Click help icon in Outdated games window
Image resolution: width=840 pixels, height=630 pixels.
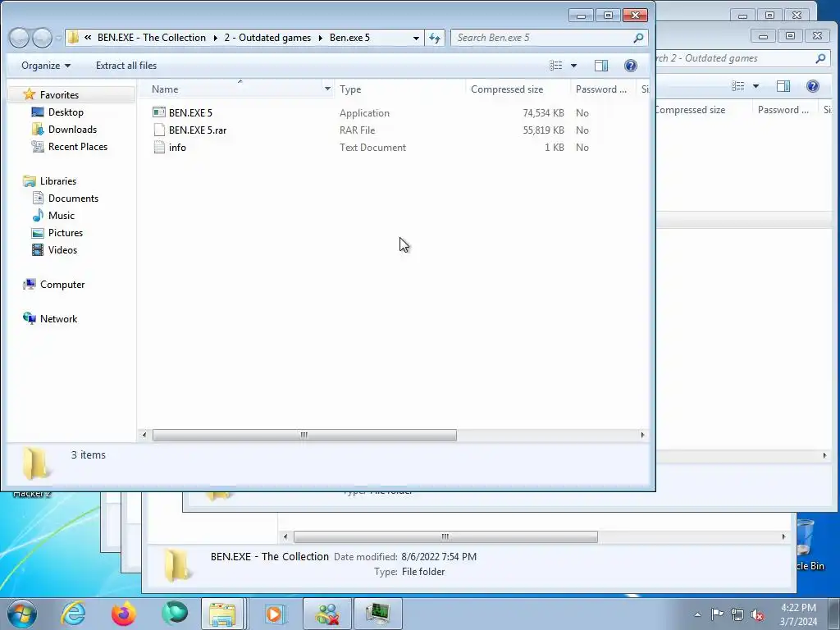tap(813, 86)
